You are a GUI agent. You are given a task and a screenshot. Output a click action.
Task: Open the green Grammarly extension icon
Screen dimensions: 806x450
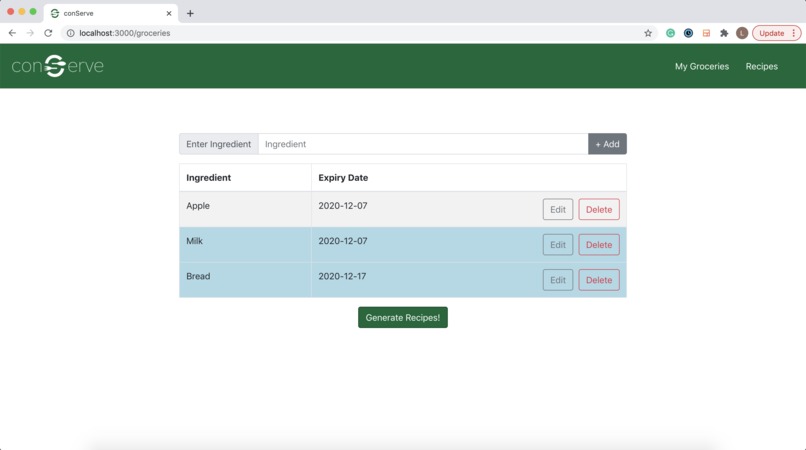[670, 33]
